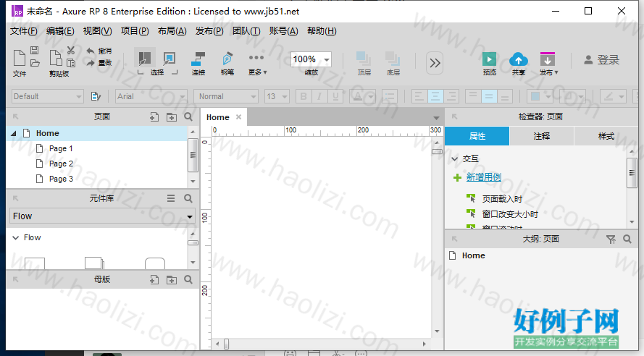The image size is (644, 356).
Task: Activate the intersected selection mode tool
Action: click(x=144, y=58)
